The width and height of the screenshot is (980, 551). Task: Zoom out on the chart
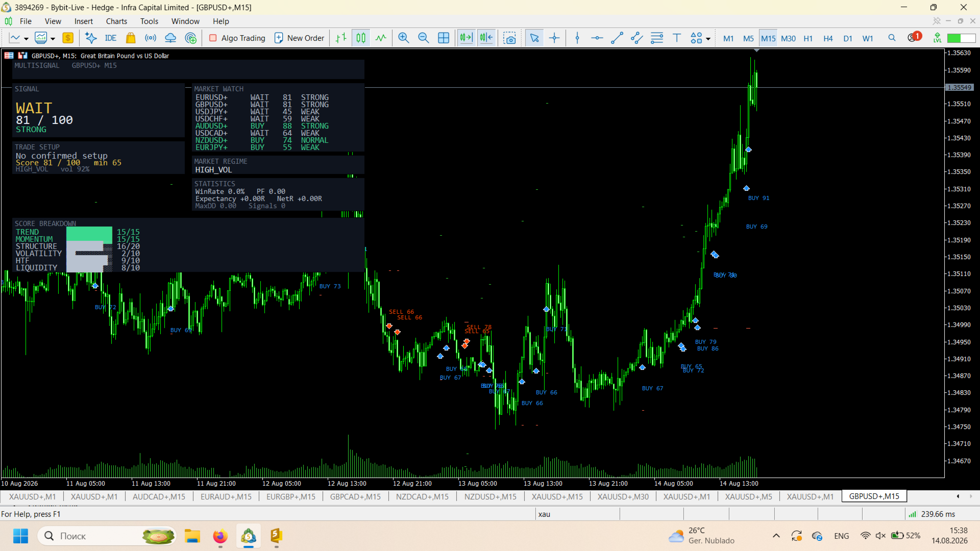click(x=424, y=38)
